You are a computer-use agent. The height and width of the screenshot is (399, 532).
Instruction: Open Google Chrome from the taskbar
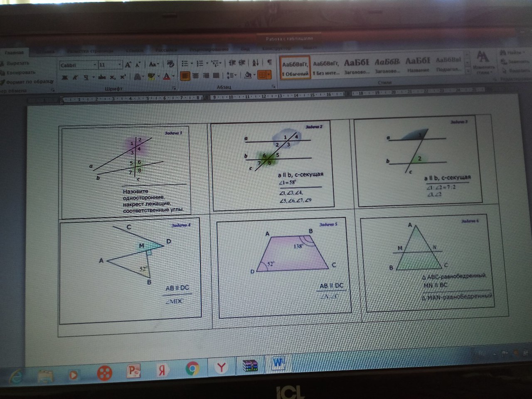point(192,368)
